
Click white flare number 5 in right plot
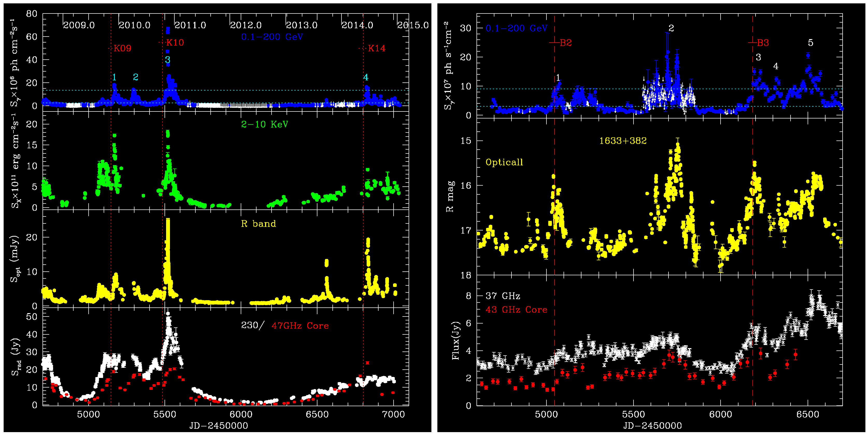(x=810, y=43)
